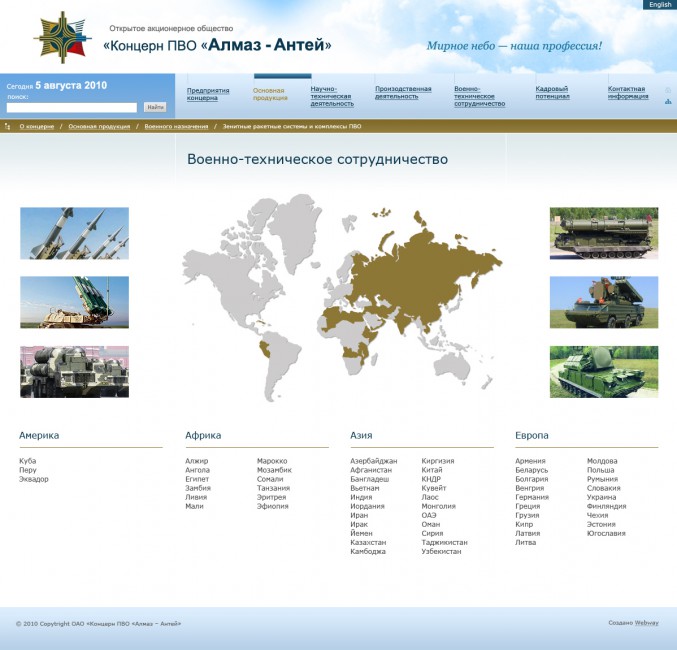
Task: Open thumbnail of tracked launcher by forest
Action: [604, 233]
